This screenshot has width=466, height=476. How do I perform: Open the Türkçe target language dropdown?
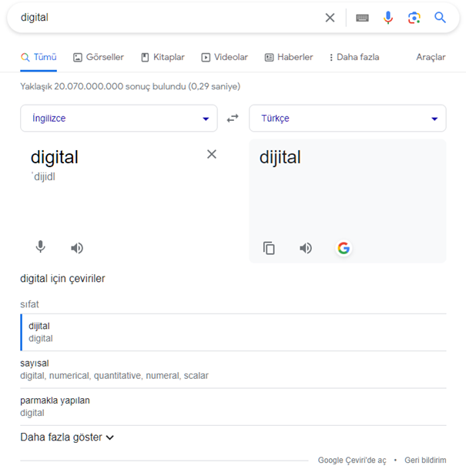point(347,118)
